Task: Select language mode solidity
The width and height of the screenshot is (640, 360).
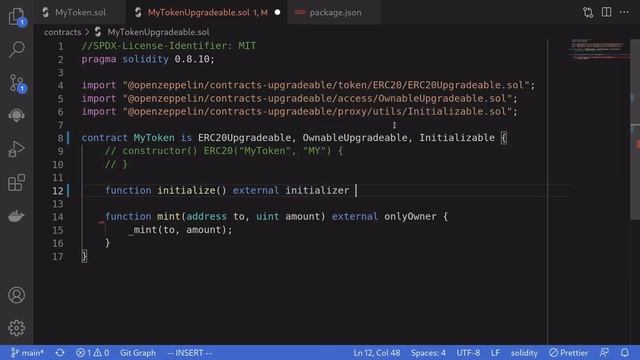Action: 524,353
